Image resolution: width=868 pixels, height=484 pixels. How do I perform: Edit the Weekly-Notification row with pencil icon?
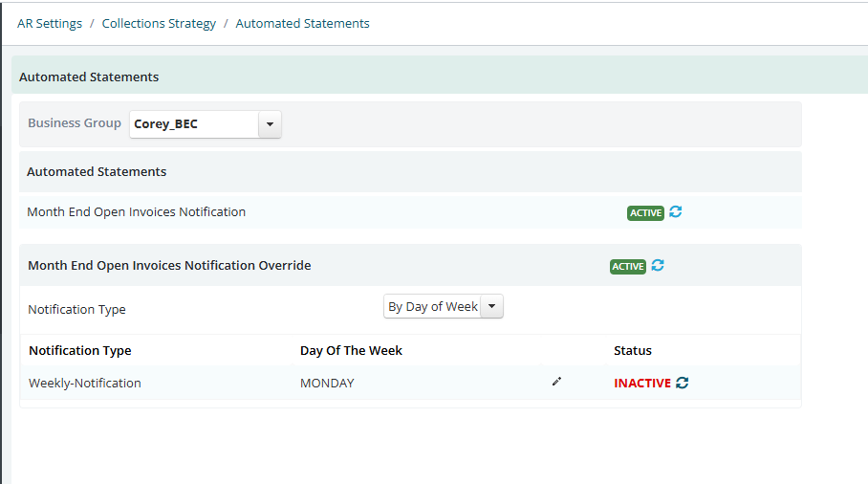tap(557, 382)
